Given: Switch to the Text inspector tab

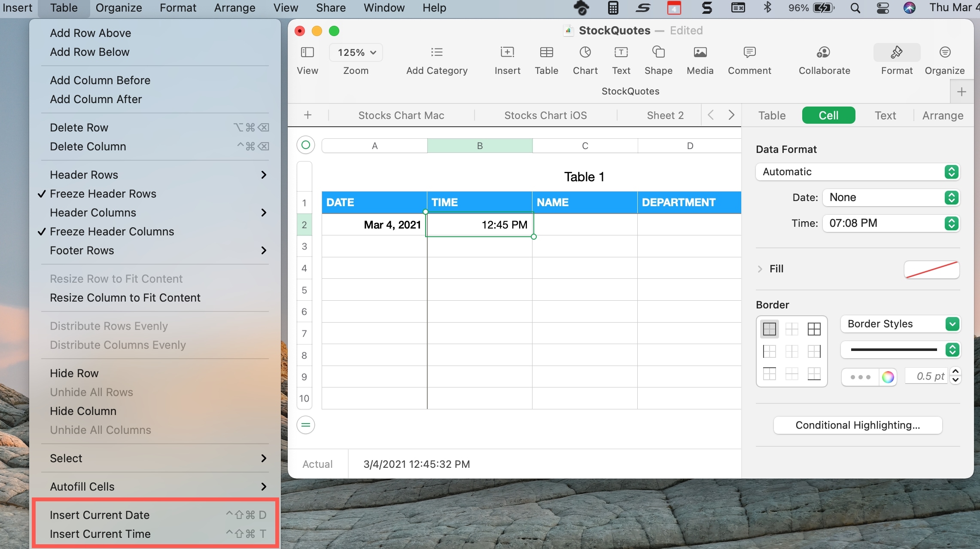Looking at the screenshot, I should pyautogui.click(x=885, y=115).
